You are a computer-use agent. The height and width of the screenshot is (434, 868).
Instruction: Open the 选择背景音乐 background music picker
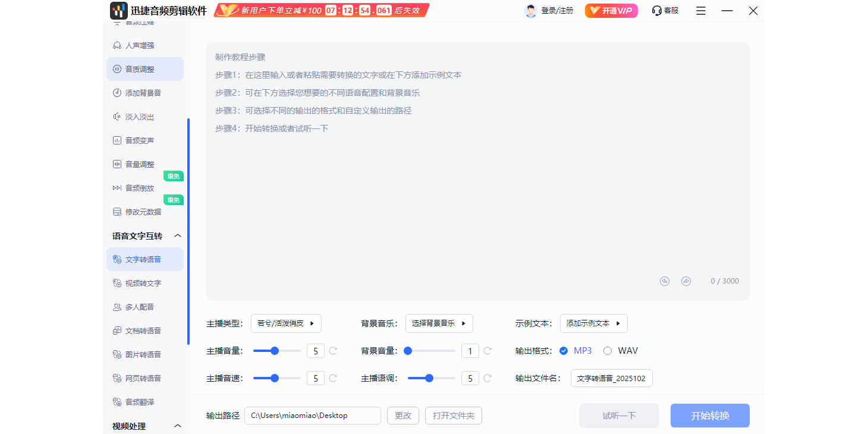click(x=439, y=323)
